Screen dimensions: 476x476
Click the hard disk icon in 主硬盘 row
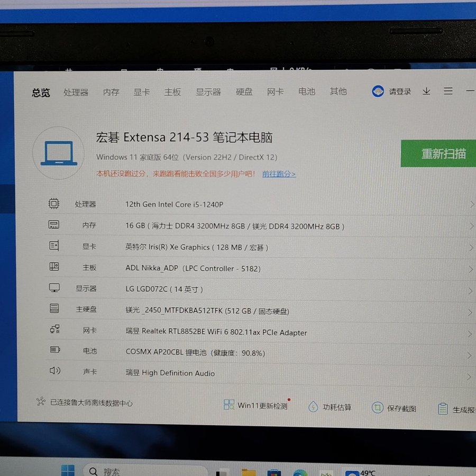(x=54, y=308)
